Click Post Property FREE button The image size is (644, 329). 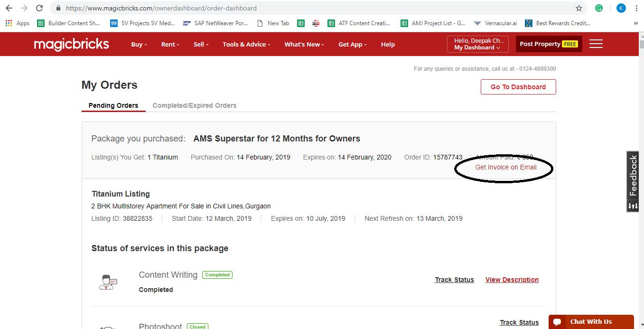click(548, 44)
